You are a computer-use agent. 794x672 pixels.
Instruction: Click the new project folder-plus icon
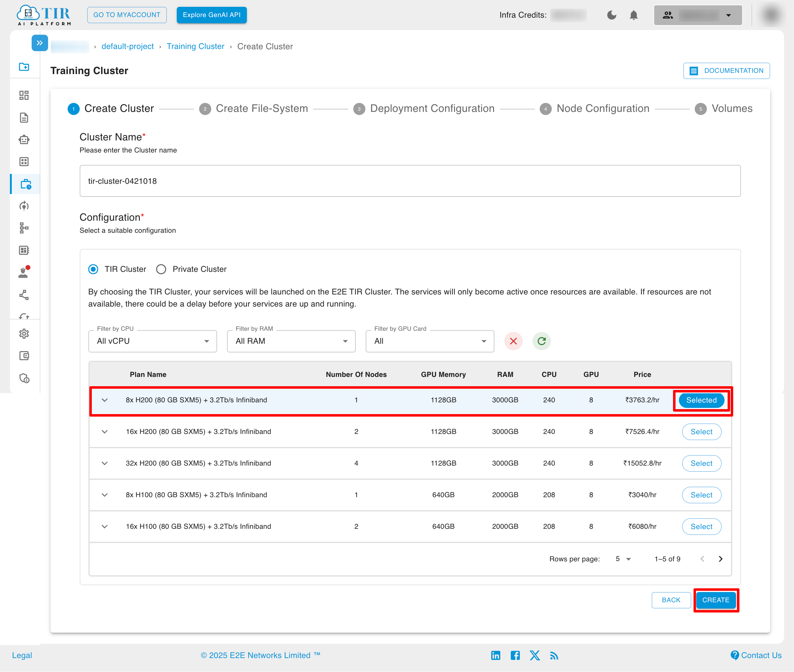point(24,67)
